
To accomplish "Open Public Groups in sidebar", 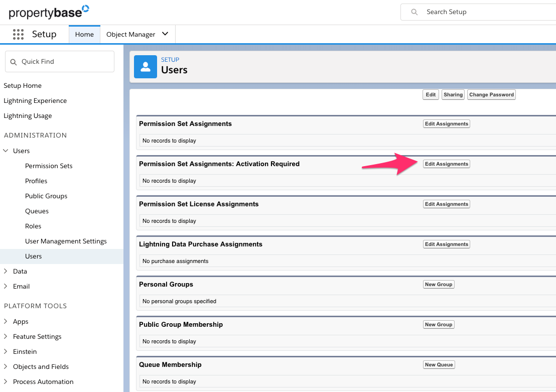I will point(46,196).
